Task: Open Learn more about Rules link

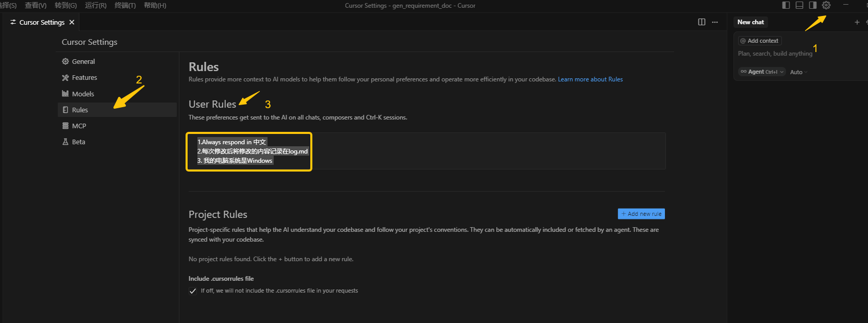Action: click(x=590, y=79)
